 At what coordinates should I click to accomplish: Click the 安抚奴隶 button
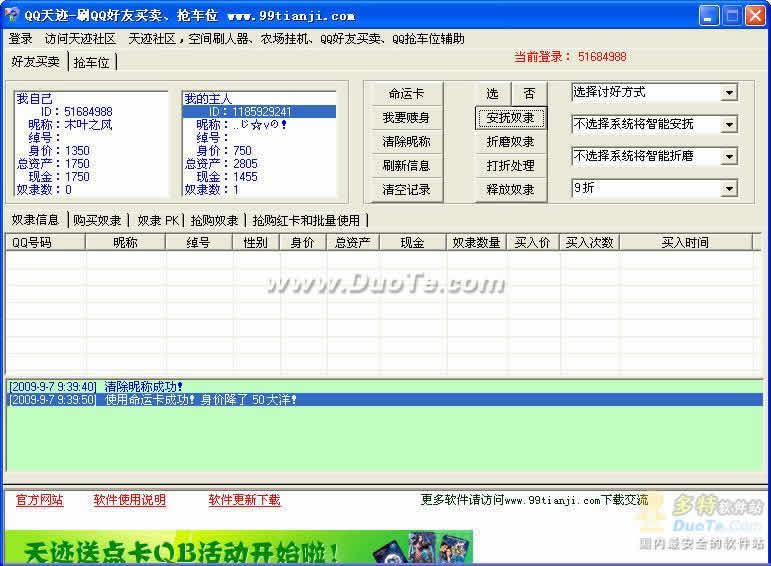pyautogui.click(x=511, y=118)
